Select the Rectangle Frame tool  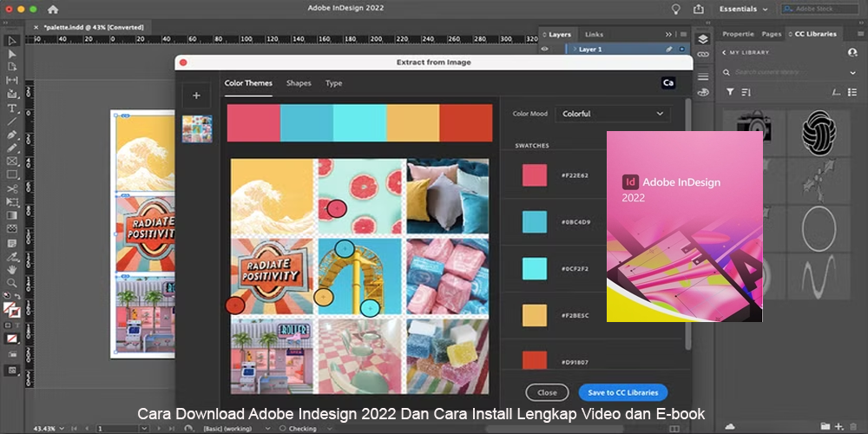pos(11,161)
